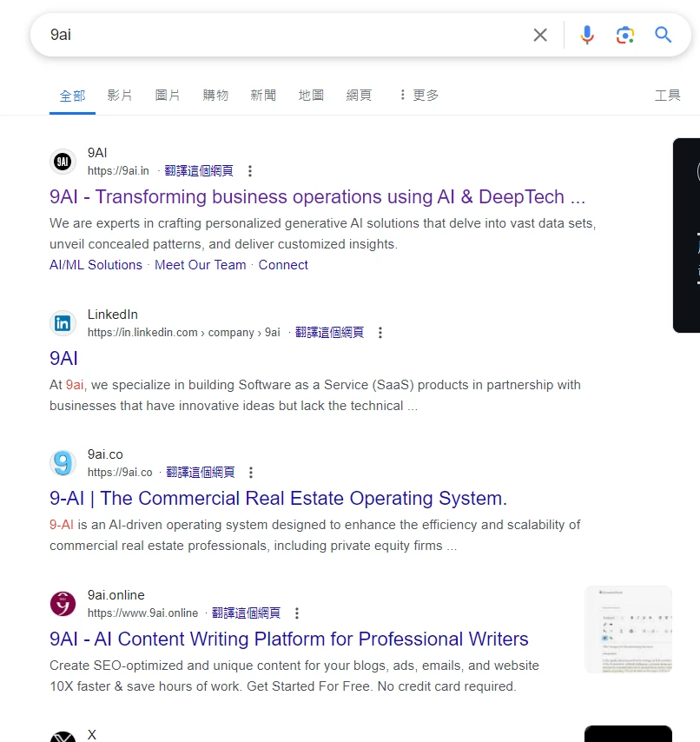This screenshot has width=700, height=742.
Task: Click the 9ai.online favicon icon
Action: click(63, 604)
